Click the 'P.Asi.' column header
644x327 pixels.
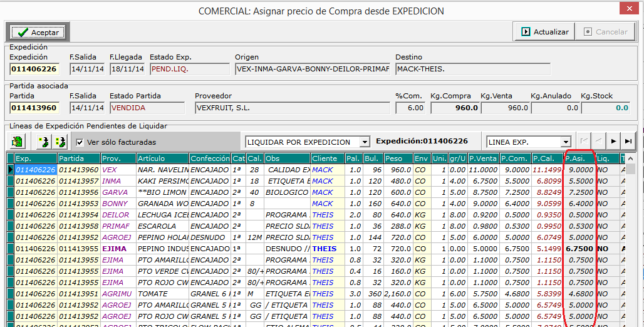(579, 158)
